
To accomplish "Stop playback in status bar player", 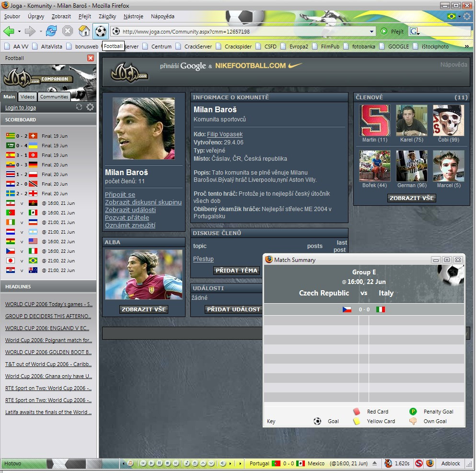I will (168, 463).
